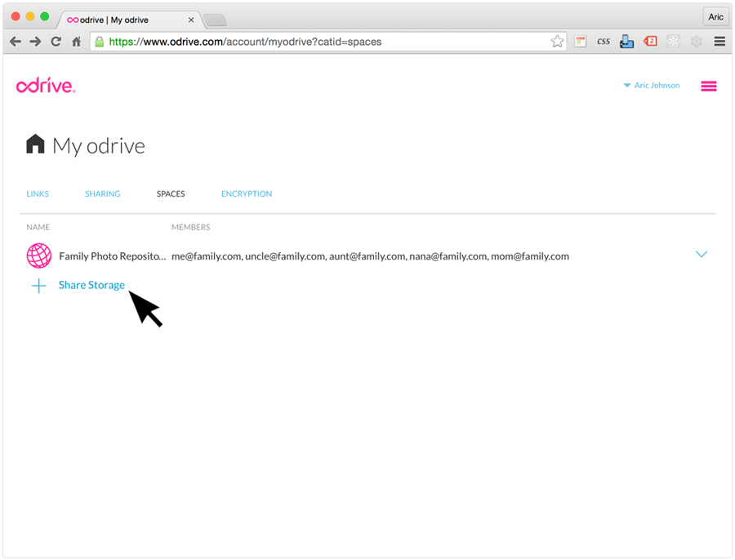
Task: Select the SPACES tab
Action: click(171, 194)
